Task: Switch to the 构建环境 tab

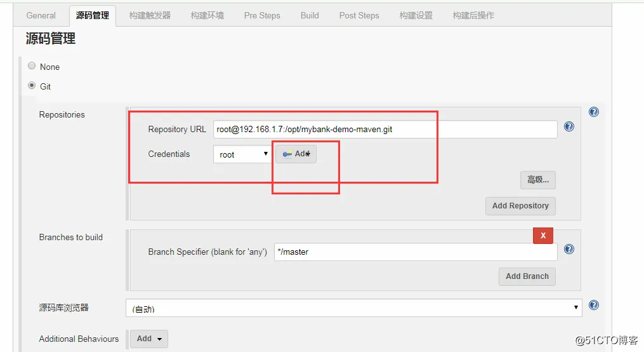Action: [x=207, y=16]
